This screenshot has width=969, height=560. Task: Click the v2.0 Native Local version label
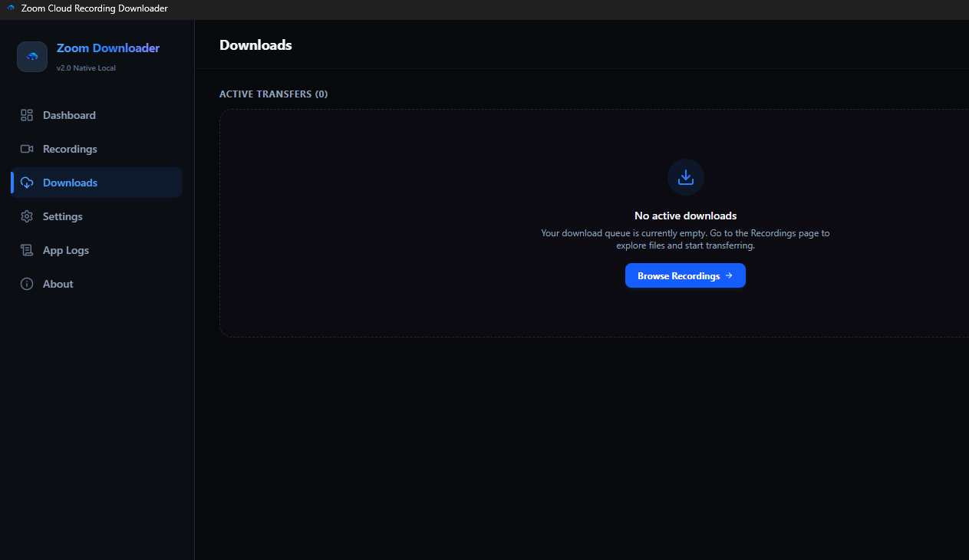[x=86, y=68]
